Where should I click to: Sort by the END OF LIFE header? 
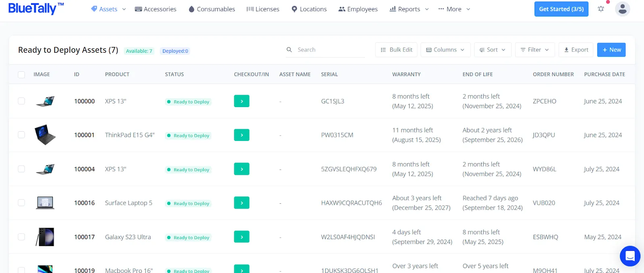pyautogui.click(x=477, y=74)
